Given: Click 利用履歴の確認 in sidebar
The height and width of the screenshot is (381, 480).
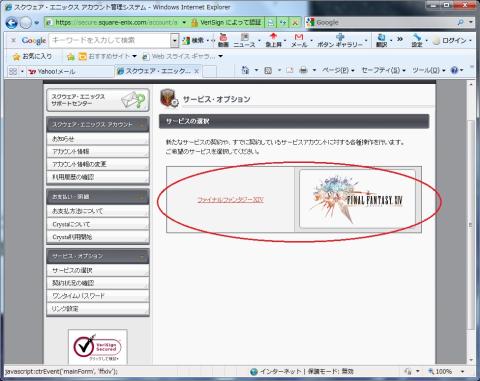Looking at the screenshot, I should coord(98,177).
